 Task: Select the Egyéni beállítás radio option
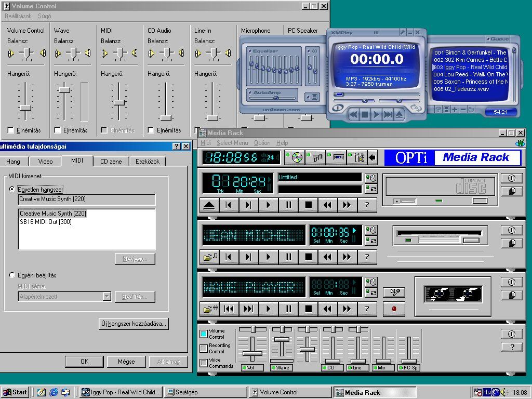click(x=12, y=275)
